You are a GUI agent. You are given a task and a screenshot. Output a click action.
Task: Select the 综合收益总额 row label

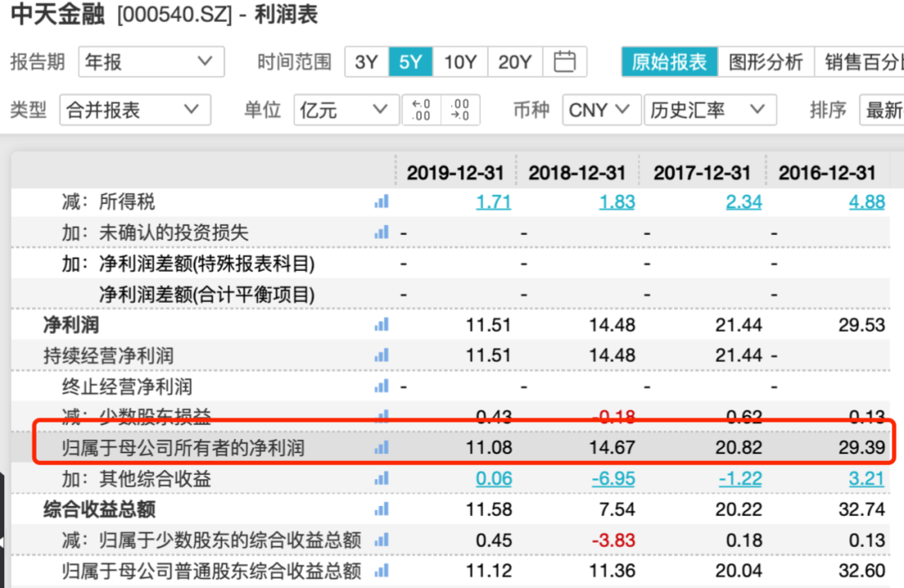(99, 509)
